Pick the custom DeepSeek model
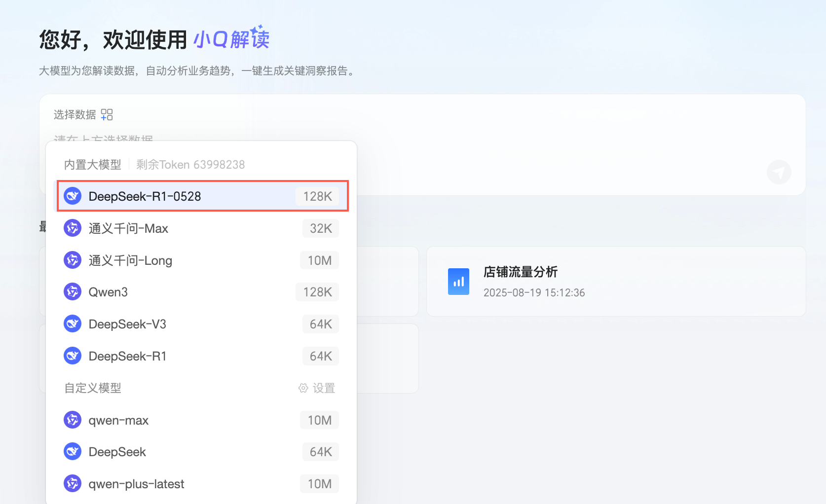826x504 pixels. pyautogui.click(x=201, y=452)
